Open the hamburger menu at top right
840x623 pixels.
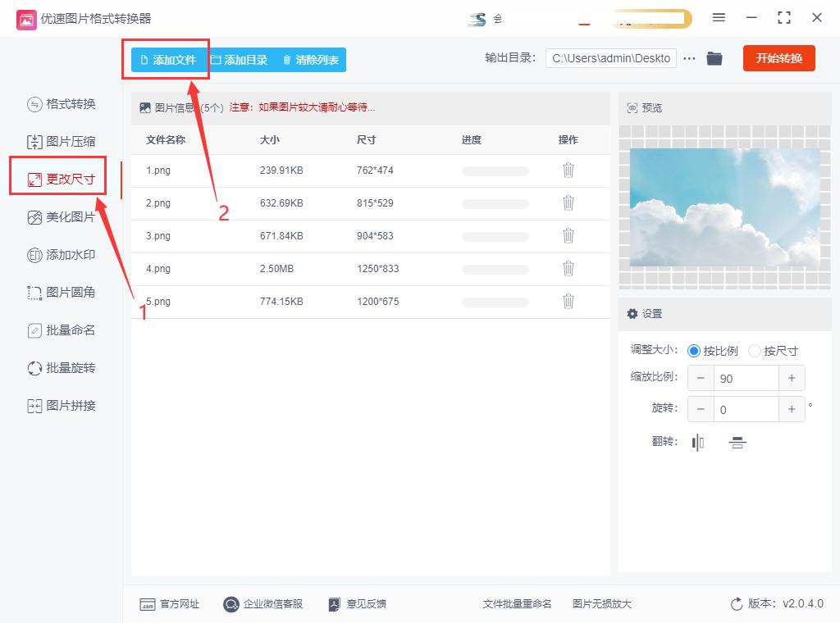[719, 16]
